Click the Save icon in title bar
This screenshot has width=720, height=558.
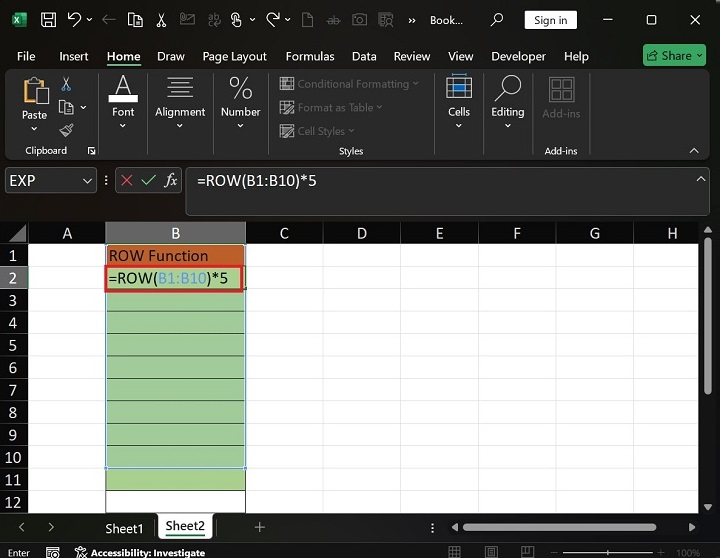[x=48, y=20]
